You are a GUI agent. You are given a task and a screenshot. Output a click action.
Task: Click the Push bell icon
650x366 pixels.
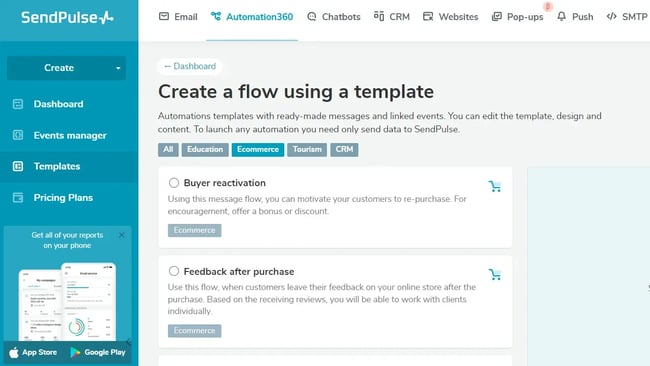(561, 17)
